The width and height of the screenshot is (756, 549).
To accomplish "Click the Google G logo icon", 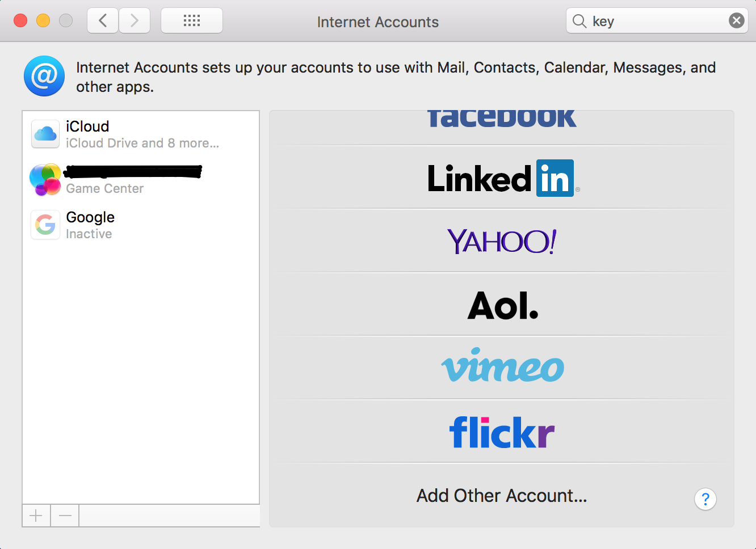I will click(x=45, y=225).
